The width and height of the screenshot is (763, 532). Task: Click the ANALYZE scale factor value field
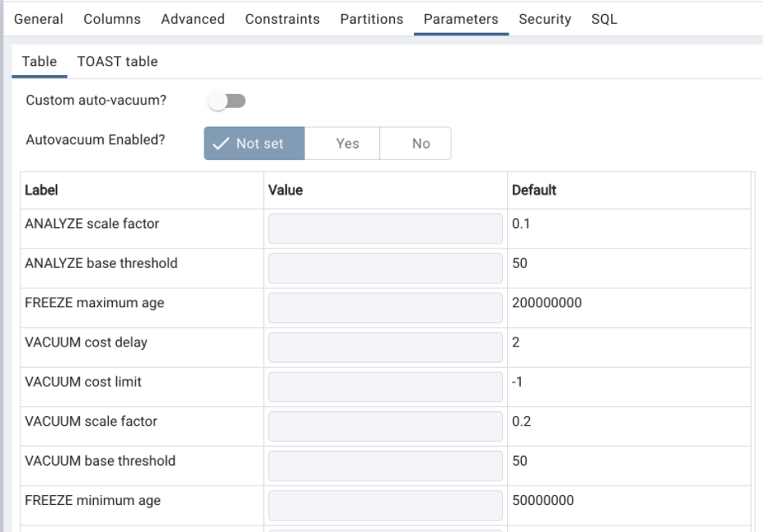tap(384, 228)
